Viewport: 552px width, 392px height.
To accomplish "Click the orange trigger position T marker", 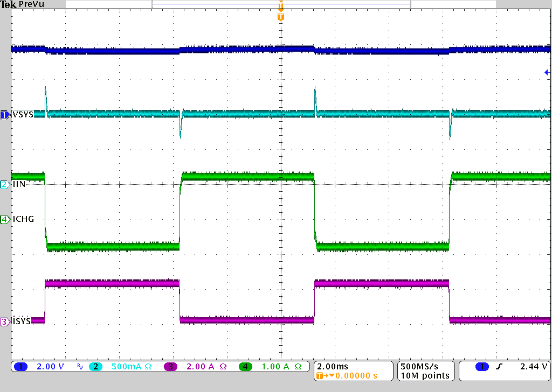I will [x=280, y=16].
